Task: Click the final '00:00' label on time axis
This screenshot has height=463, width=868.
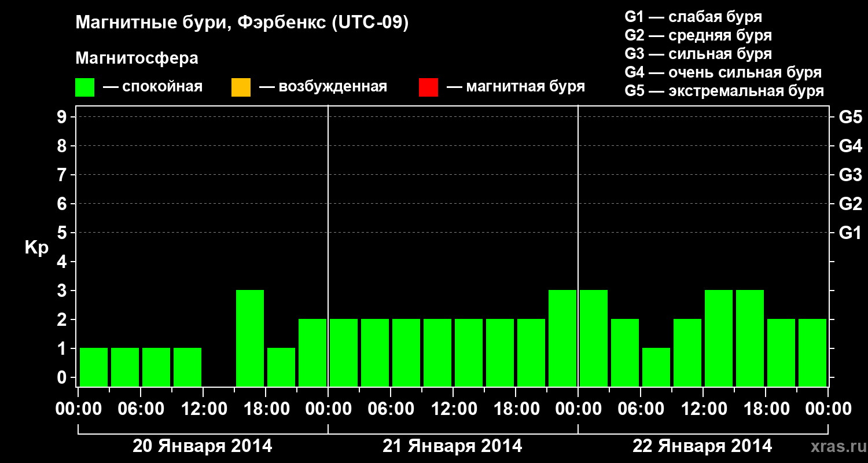Action: click(x=828, y=409)
